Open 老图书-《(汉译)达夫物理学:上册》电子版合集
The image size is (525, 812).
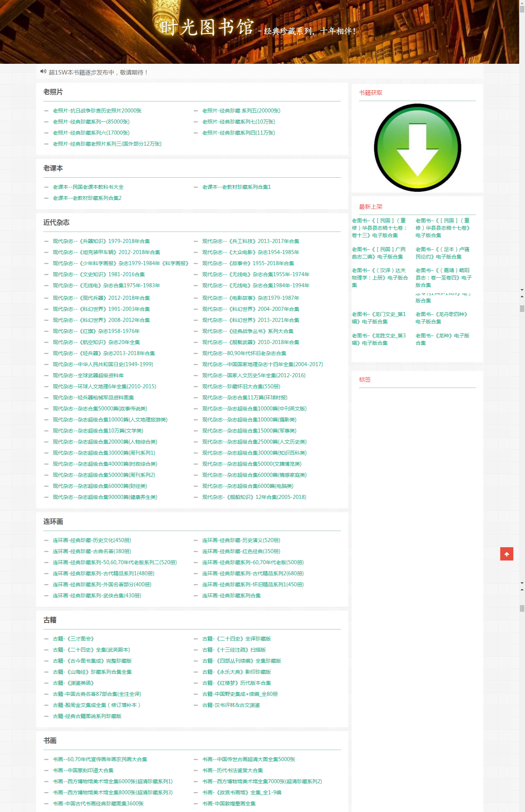tap(380, 278)
